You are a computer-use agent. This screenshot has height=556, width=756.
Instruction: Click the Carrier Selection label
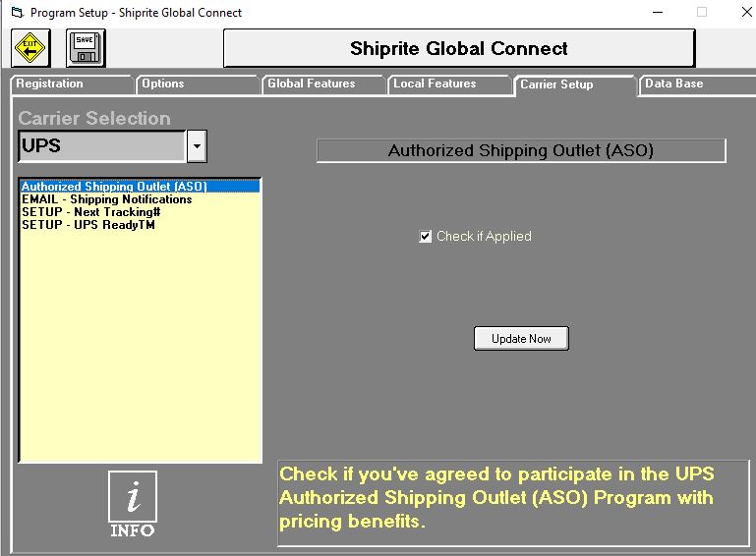tap(94, 118)
